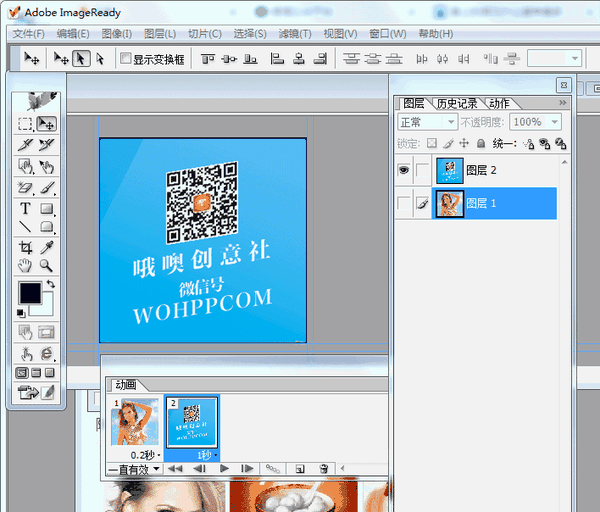600x512 pixels.
Task: Open frame 1 delay 0.2秒 menu
Action: click(145, 455)
